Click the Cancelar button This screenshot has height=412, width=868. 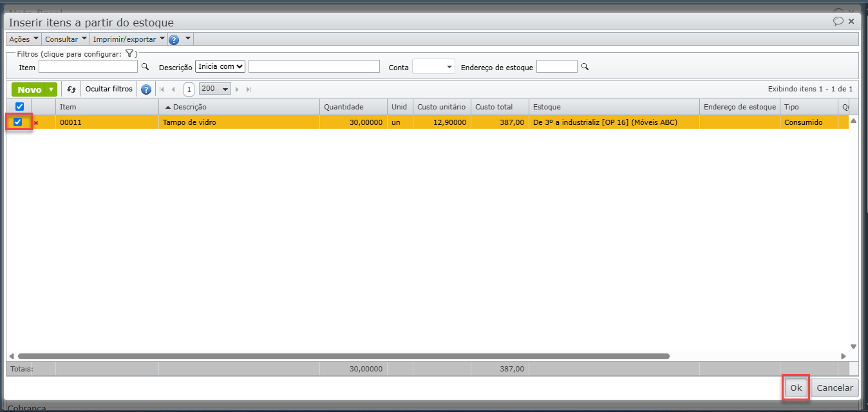point(835,388)
